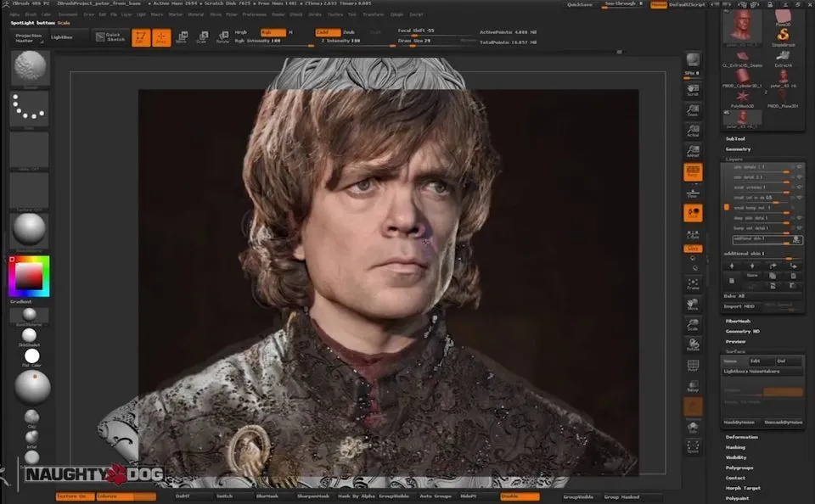Toggle the L.Sym button
The height and width of the screenshot is (504, 815).
tap(693, 233)
